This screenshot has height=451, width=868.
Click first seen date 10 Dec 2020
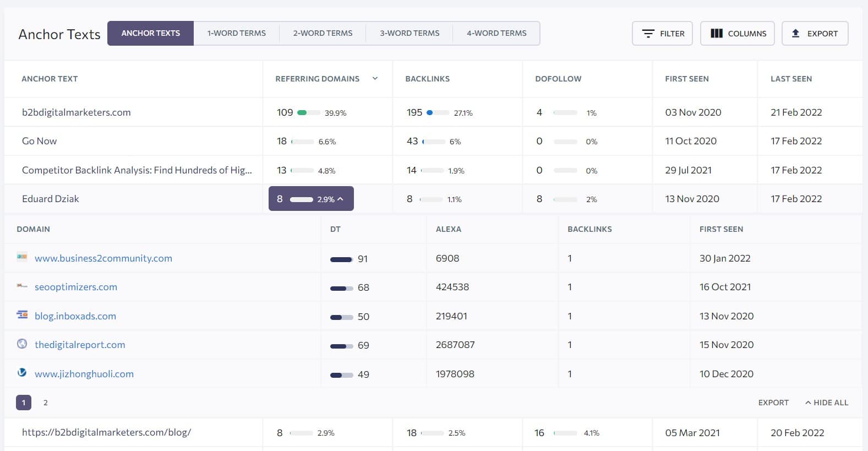[x=727, y=374]
